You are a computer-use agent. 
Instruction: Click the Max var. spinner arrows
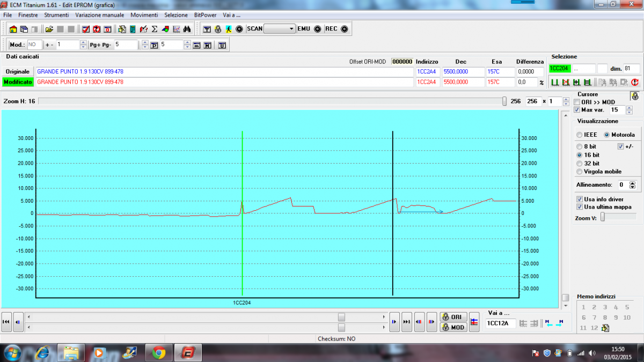point(629,109)
